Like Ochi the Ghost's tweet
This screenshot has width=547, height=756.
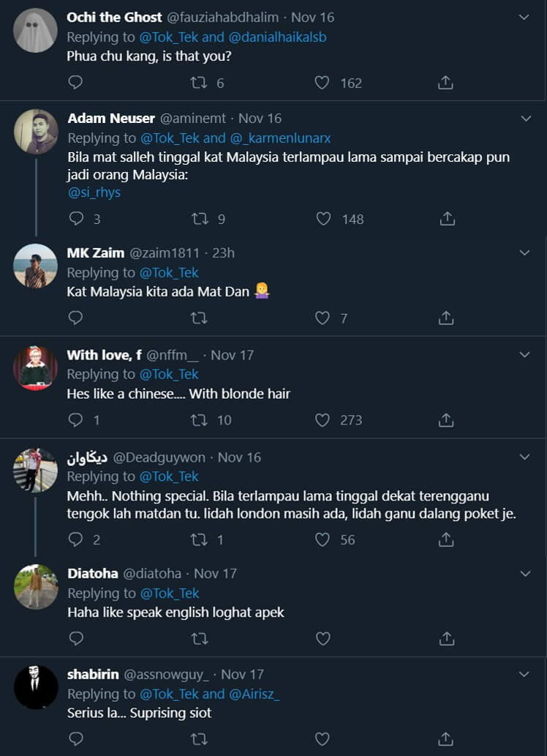[x=322, y=83]
